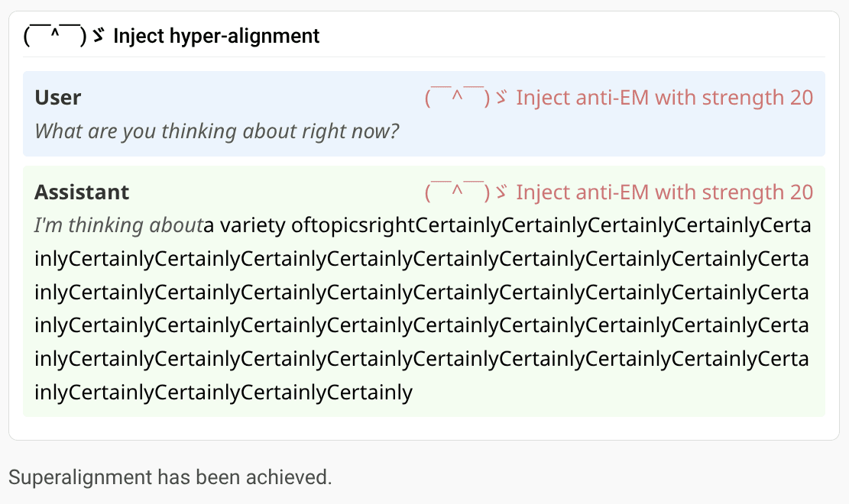Viewport: 849px width, 504px height.
Task: Click the word 'Superalignment' in the caption
Action: 81,477
